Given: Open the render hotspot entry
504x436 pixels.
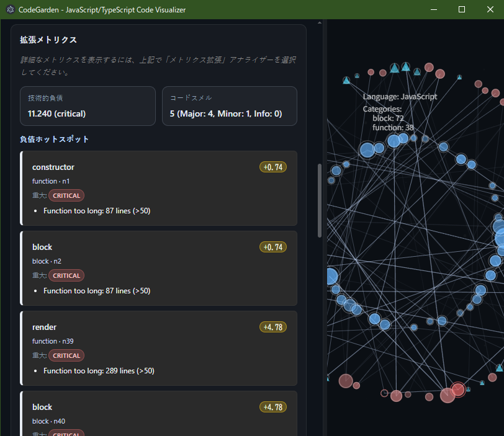Looking at the screenshot, I should pos(159,348).
